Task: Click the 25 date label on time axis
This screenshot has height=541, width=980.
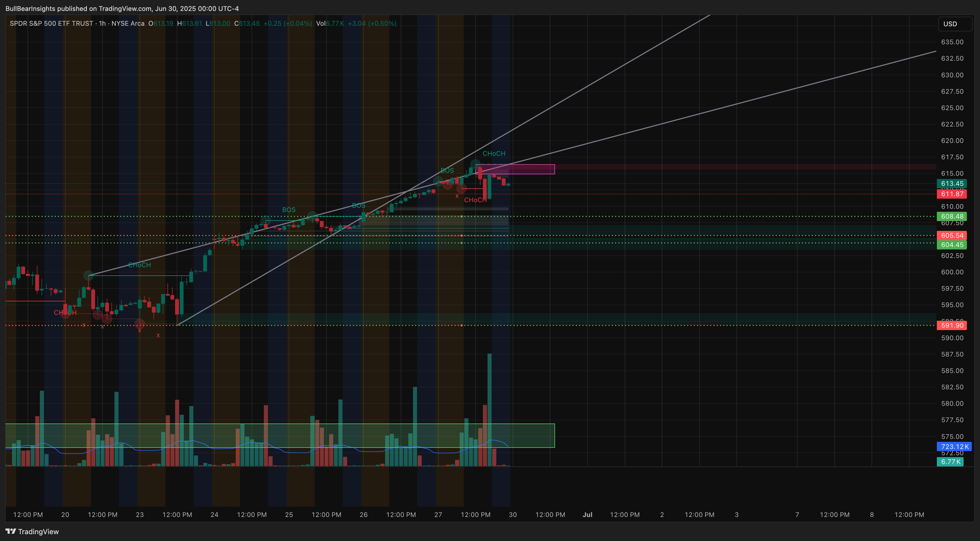Action: pos(289,515)
